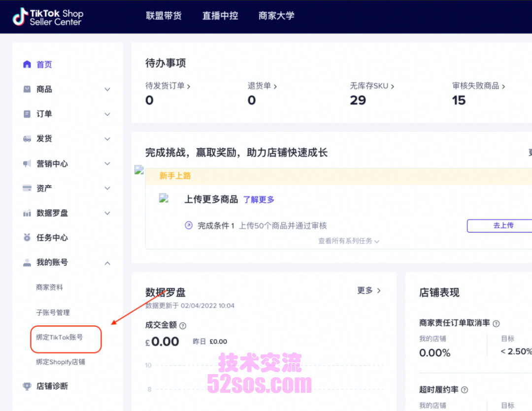Click the data update timestamp 02/04/2022 10:04
Viewport: 532px width, 411px height.
coord(207,306)
